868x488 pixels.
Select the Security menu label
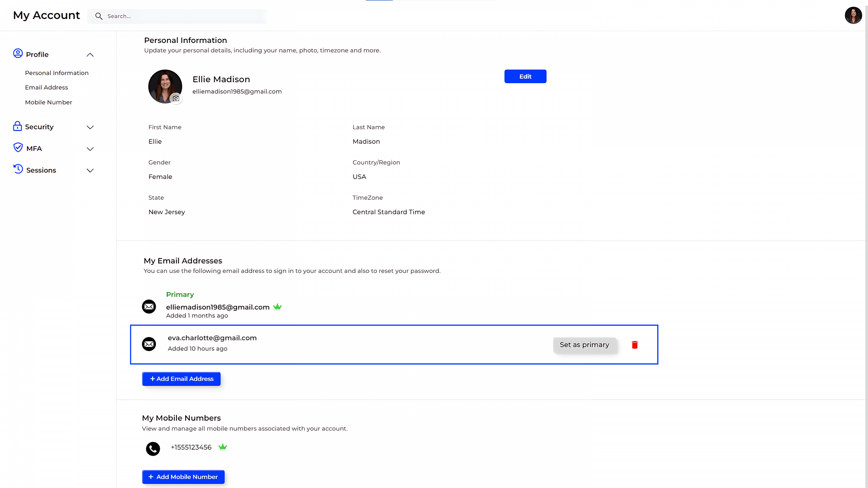click(39, 127)
